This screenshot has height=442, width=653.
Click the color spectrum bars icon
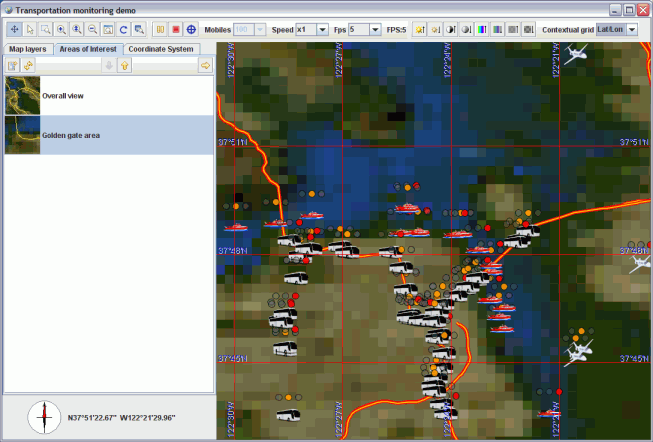[x=483, y=30]
